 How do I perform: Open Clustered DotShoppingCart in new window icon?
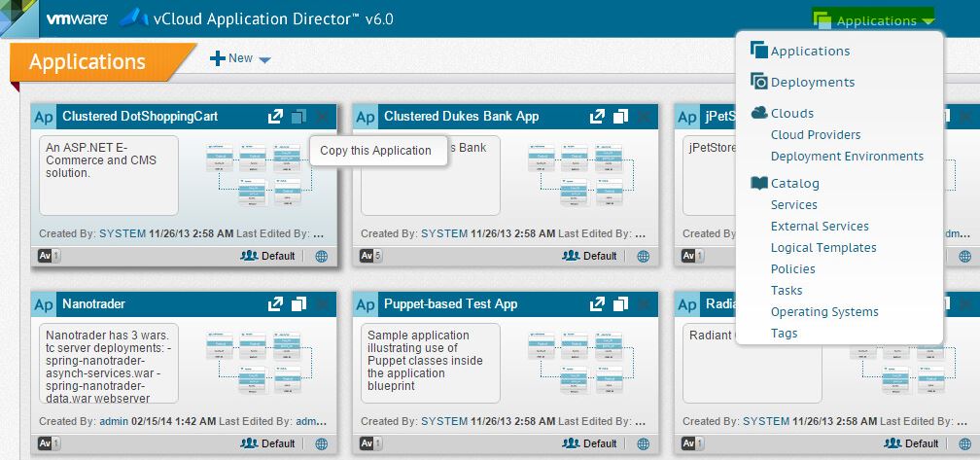pos(276,117)
